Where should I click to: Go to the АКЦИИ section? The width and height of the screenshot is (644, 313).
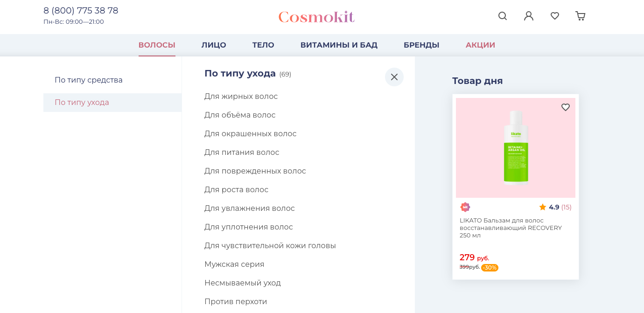click(480, 45)
